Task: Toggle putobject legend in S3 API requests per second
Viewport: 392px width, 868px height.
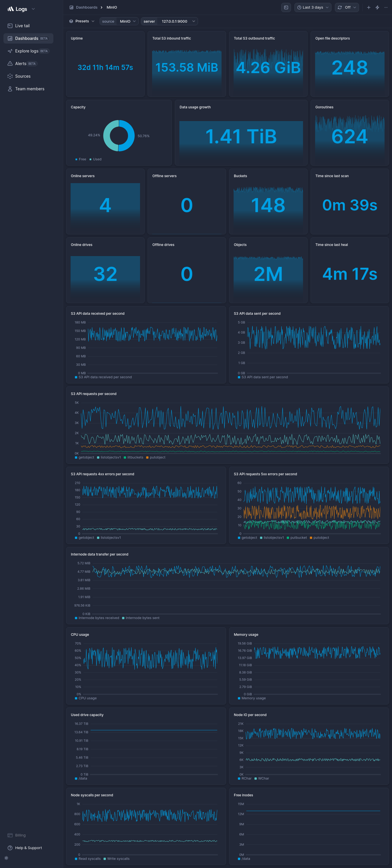Action: click(x=156, y=458)
